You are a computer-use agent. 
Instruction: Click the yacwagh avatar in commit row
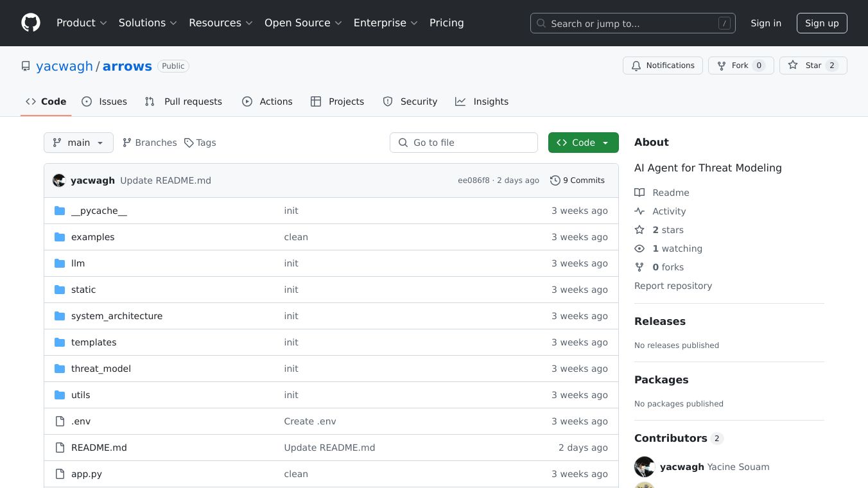(59, 180)
